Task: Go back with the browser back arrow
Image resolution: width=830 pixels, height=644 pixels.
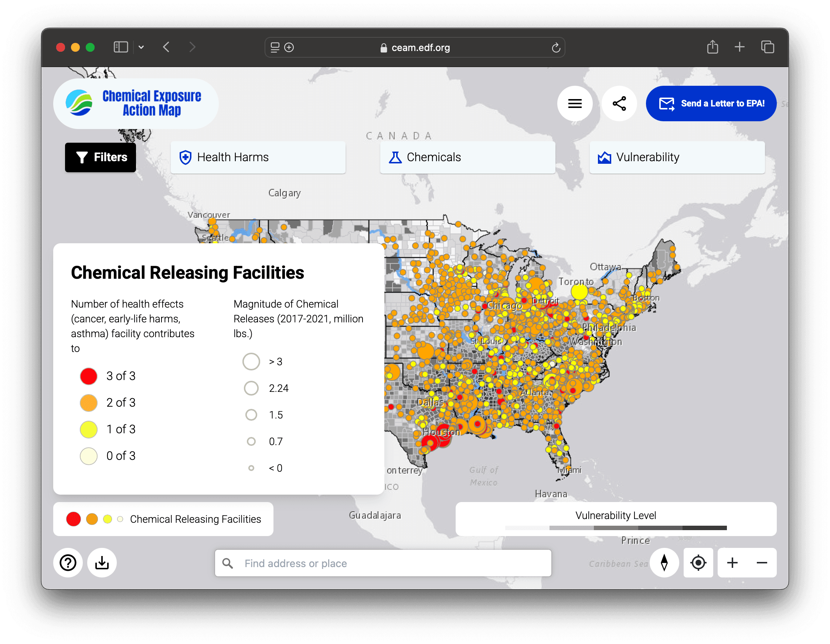Action: click(166, 47)
